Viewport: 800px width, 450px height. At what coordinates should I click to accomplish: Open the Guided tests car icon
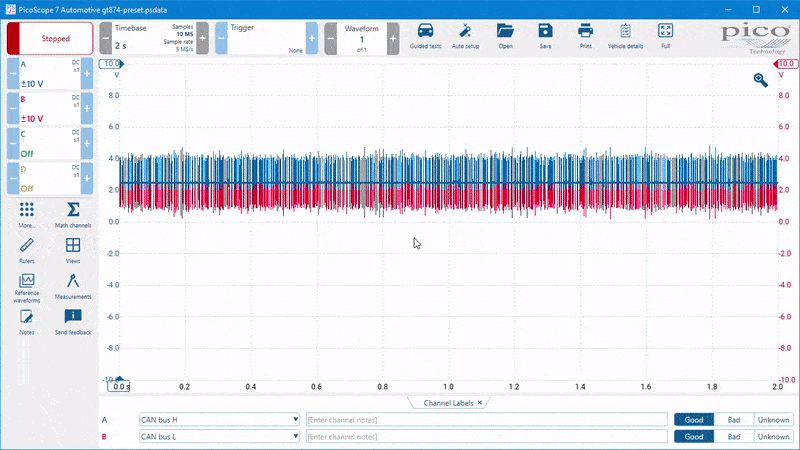[x=426, y=37]
